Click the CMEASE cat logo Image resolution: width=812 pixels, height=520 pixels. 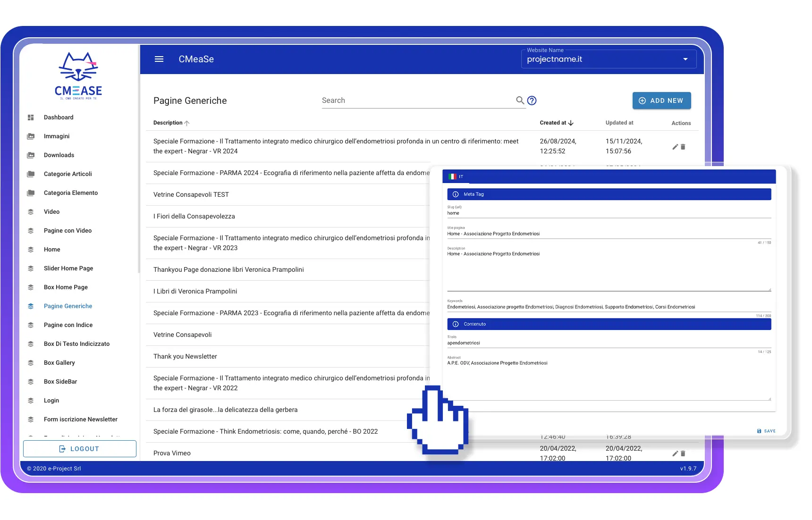pos(78,75)
